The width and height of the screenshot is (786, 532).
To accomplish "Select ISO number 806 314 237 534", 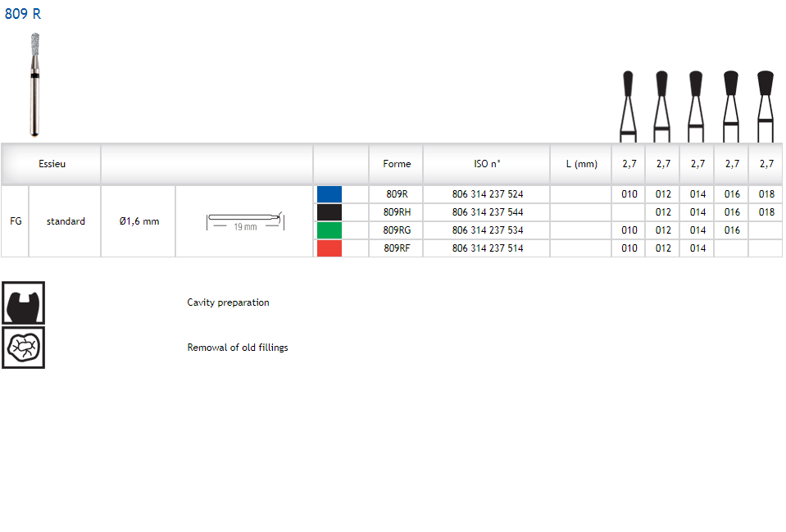I will coord(487,230).
